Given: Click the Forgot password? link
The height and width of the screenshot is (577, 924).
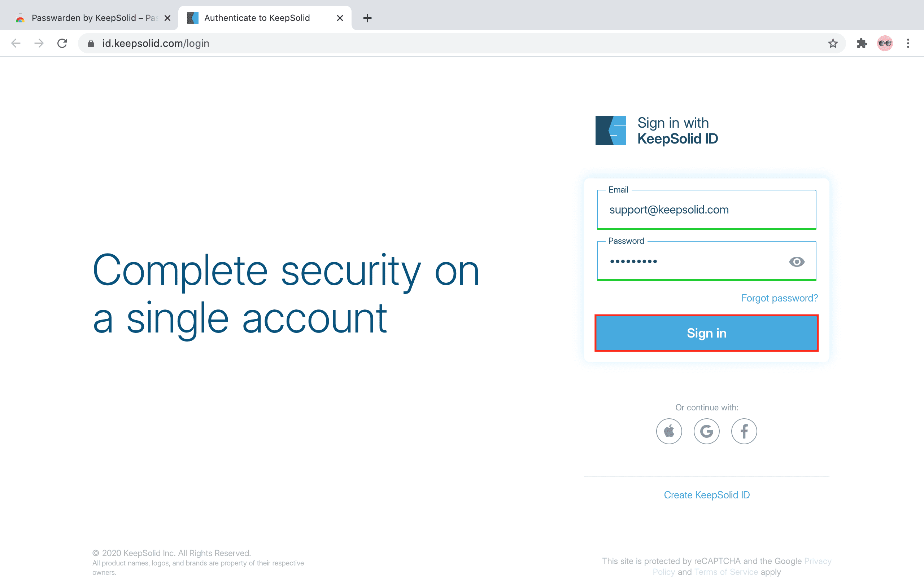Looking at the screenshot, I should [779, 298].
